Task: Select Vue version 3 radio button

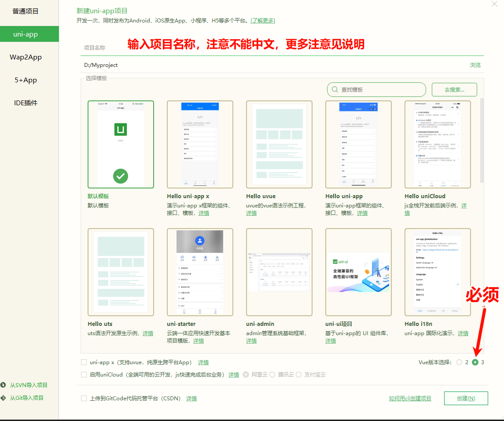Action: click(475, 362)
